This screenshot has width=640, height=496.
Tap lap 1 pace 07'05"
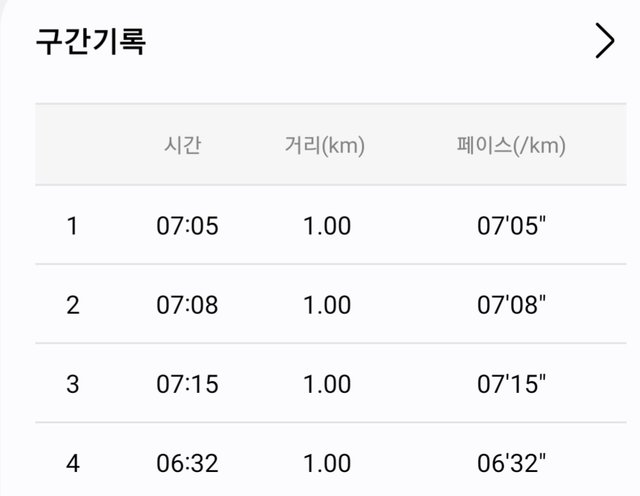511,226
